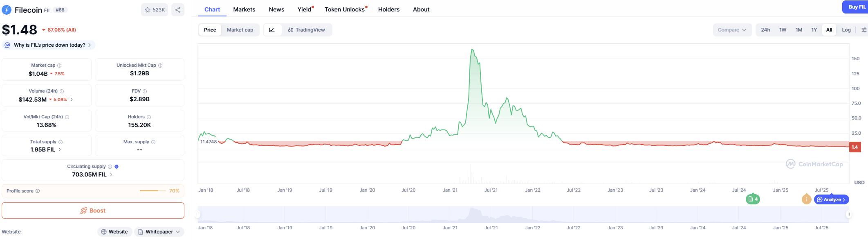This screenshot has height=240, width=868.
Task: Open the Markets tab
Action: (244, 9)
